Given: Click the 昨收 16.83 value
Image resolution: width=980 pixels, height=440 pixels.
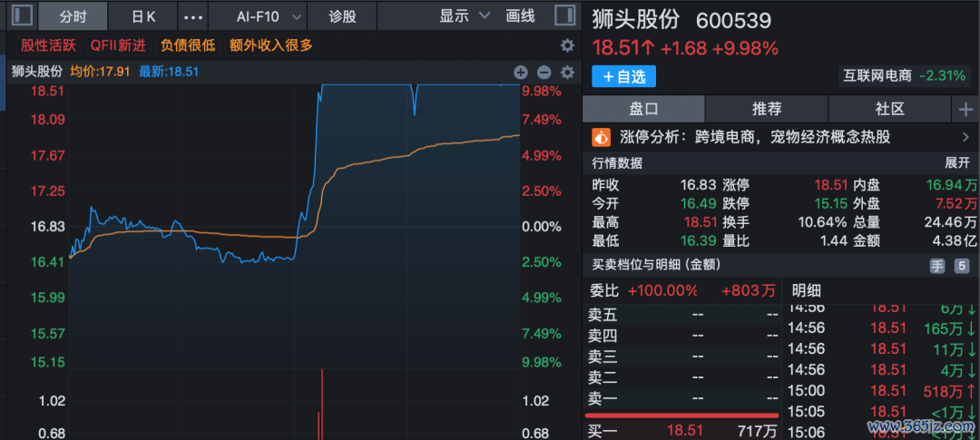Looking at the screenshot, I should pos(698,185).
